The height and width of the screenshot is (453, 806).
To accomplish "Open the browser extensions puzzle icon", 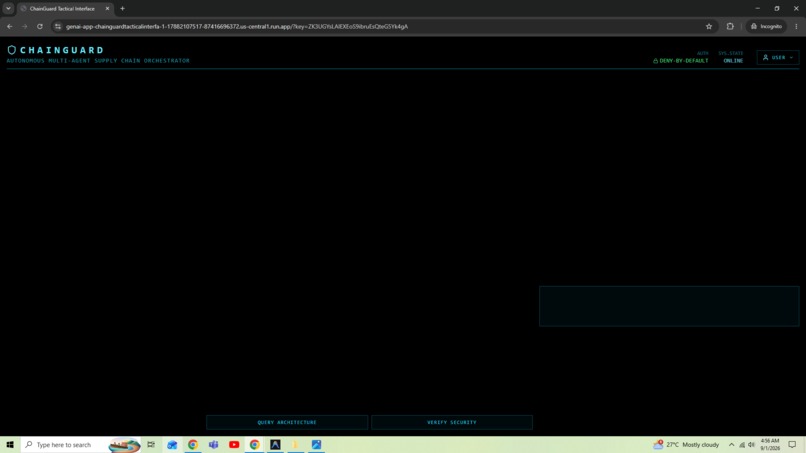I will (x=730, y=26).
